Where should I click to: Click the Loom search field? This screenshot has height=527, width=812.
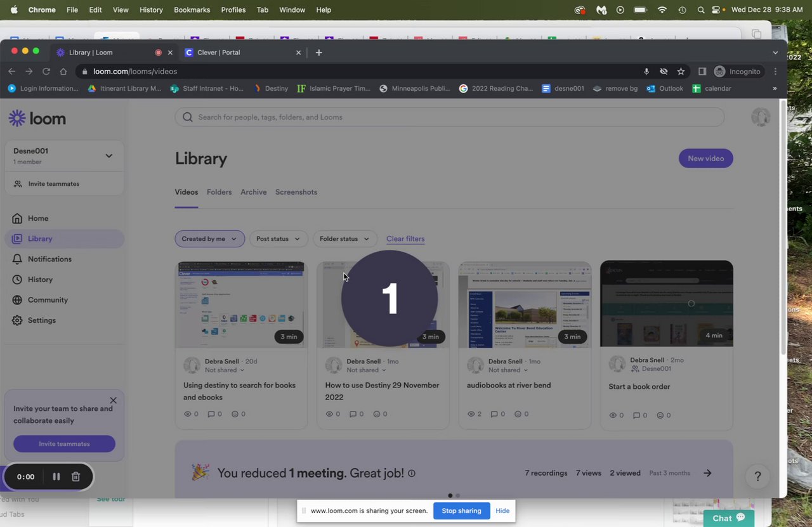[x=450, y=117]
